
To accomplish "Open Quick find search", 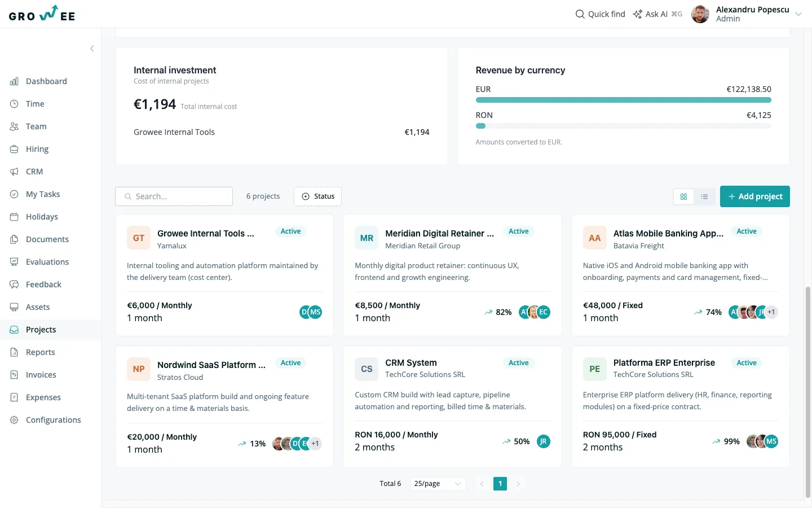I will point(600,14).
